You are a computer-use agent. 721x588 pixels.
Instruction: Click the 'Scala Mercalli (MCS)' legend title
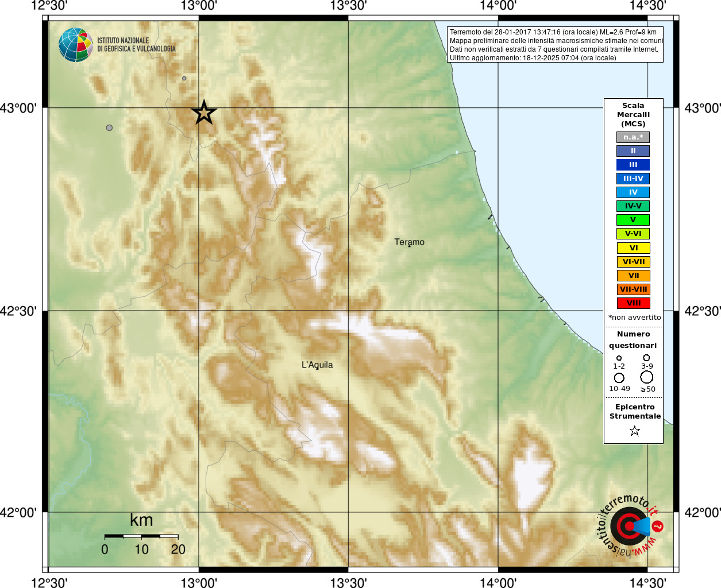tap(633, 115)
